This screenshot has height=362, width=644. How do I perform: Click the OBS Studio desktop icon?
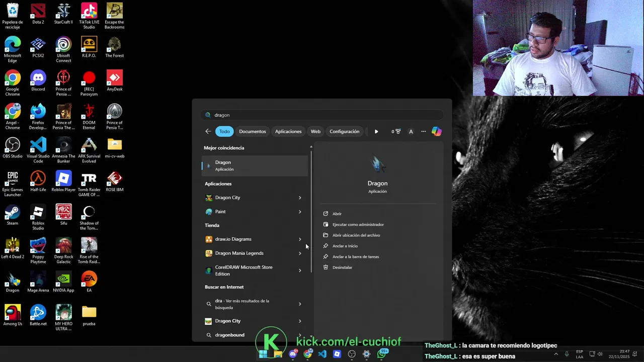pyautogui.click(x=13, y=148)
